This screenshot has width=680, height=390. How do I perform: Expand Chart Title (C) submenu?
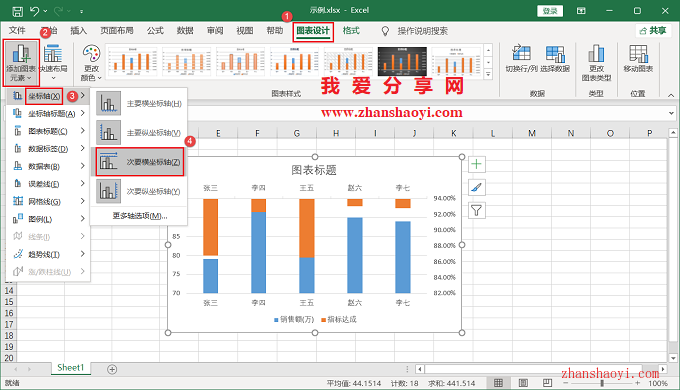coord(48,131)
